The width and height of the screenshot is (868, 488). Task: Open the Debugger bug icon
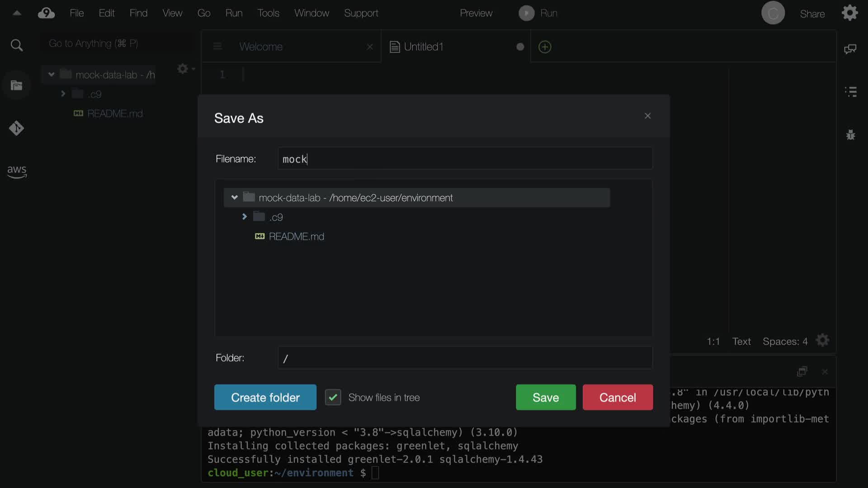pyautogui.click(x=850, y=135)
